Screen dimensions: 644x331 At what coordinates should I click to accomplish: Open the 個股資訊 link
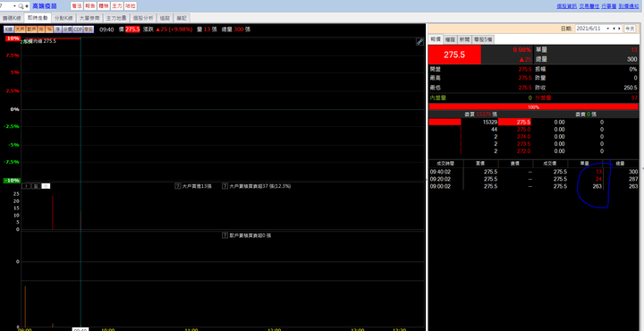pos(566,5)
